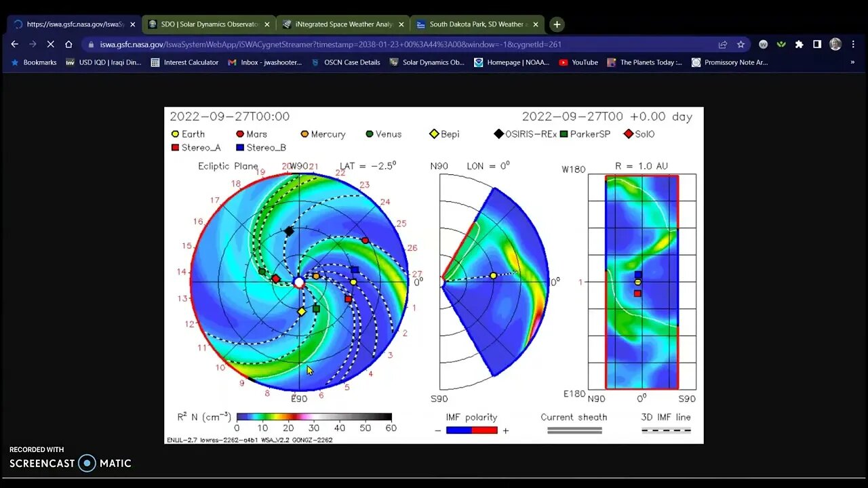Close the South Dakota Park weather tab

pos(536,24)
